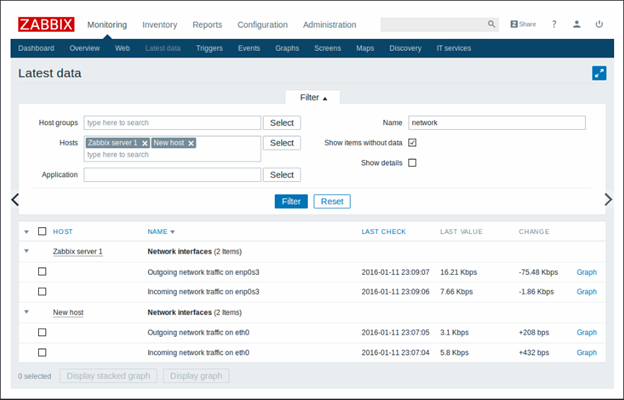Click the Application input field
The height and width of the screenshot is (400, 624).
point(172,175)
